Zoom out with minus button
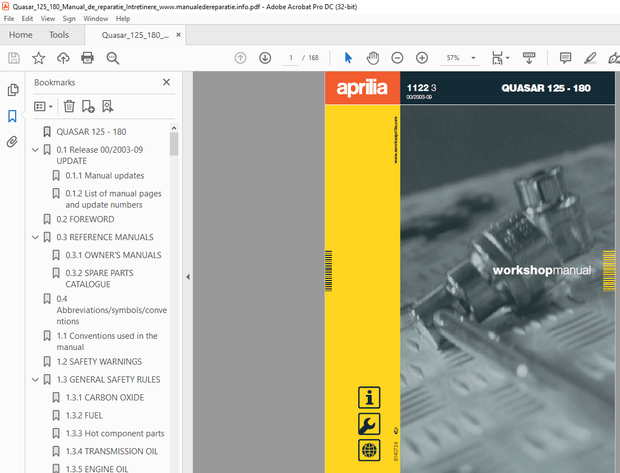The height and width of the screenshot is (473, 620). [397, 58]
